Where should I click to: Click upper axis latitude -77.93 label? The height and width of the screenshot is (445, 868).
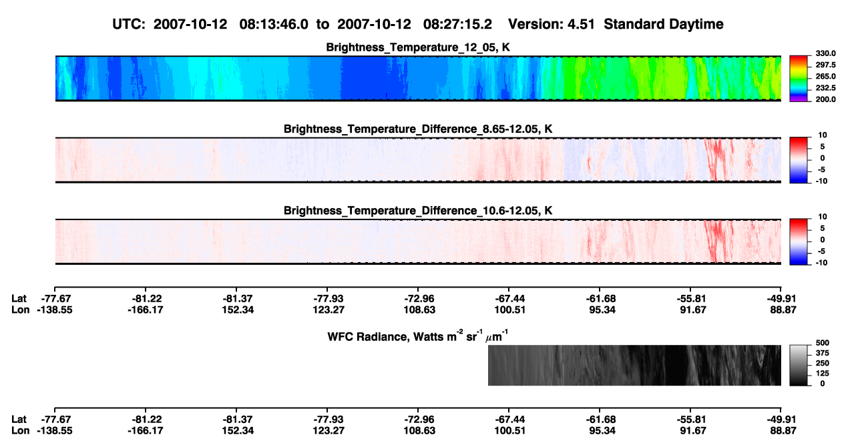(x=327, y=298)
